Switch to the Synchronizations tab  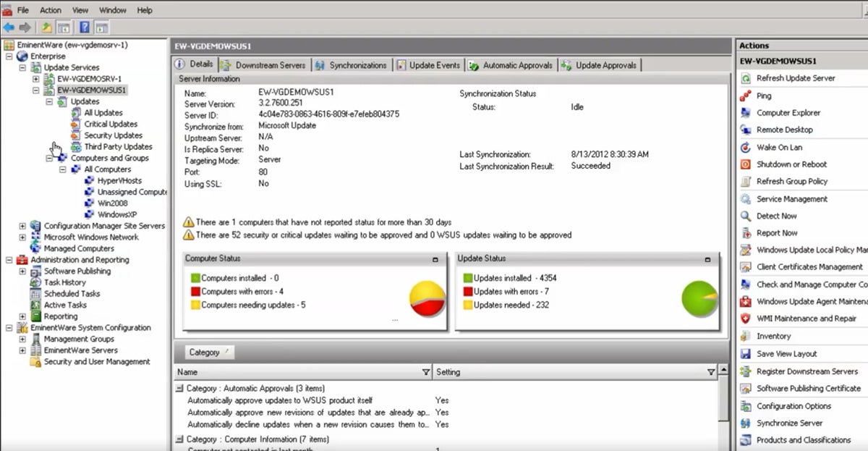click(x=353, y=65)
